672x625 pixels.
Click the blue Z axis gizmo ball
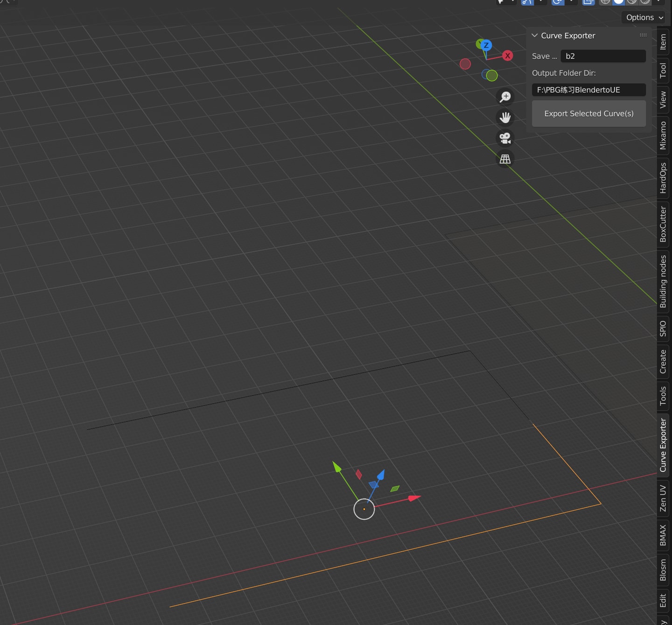click(x=486, y=45)
